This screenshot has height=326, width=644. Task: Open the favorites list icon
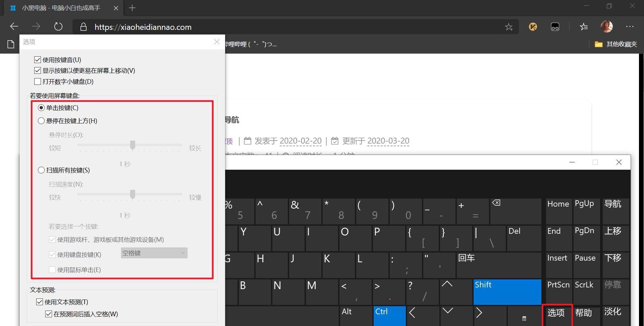tap(584, 26)
